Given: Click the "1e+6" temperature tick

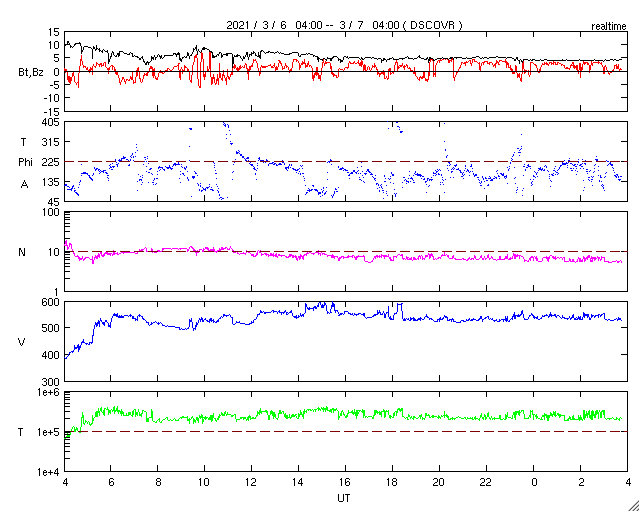Looking at the screenshot, I should (x=49, y=392).
